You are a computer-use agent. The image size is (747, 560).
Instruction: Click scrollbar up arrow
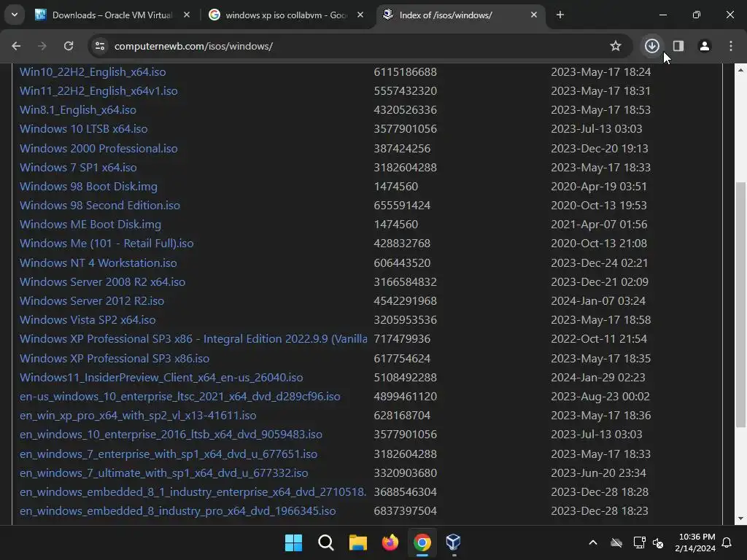740,70
